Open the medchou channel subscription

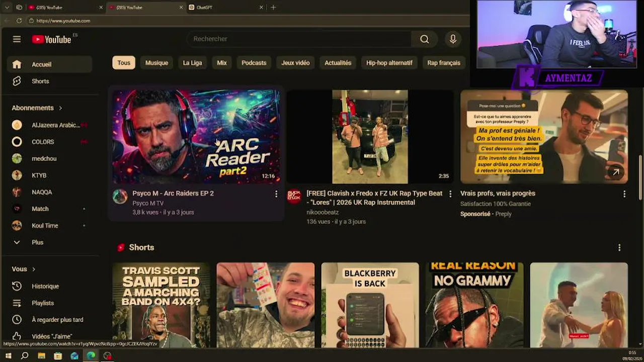tap(49, 158)
